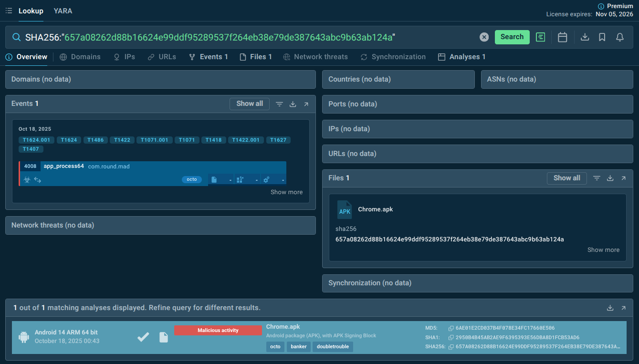Copy the MD5 hash value
Viewport: 639px width, 364px height.
[451, 328]
